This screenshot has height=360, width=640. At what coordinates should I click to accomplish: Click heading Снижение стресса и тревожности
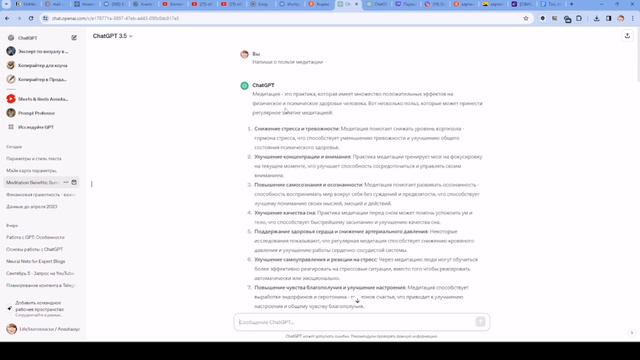click(x=297, y=129)
